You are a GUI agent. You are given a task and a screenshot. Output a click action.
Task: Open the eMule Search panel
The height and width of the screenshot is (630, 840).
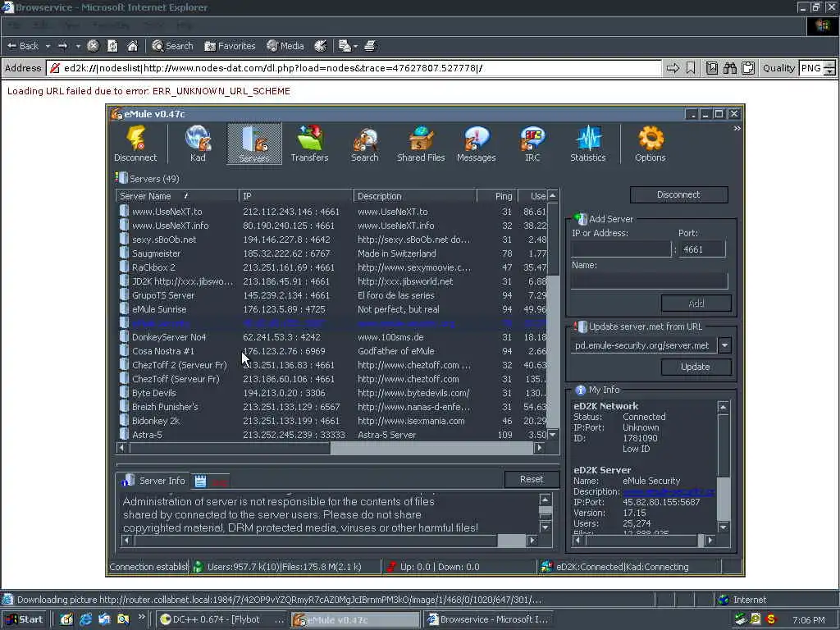[x=364, y=144]
